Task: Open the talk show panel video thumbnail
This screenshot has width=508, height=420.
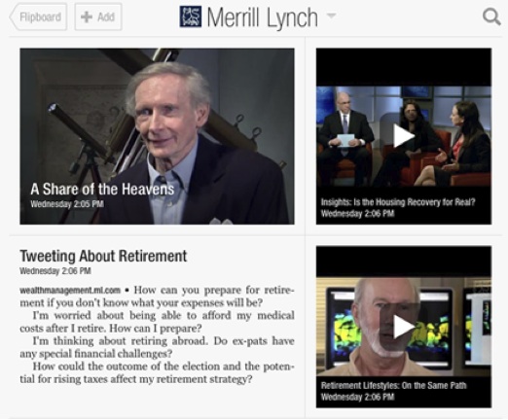Action: click(x=404, y=136)
